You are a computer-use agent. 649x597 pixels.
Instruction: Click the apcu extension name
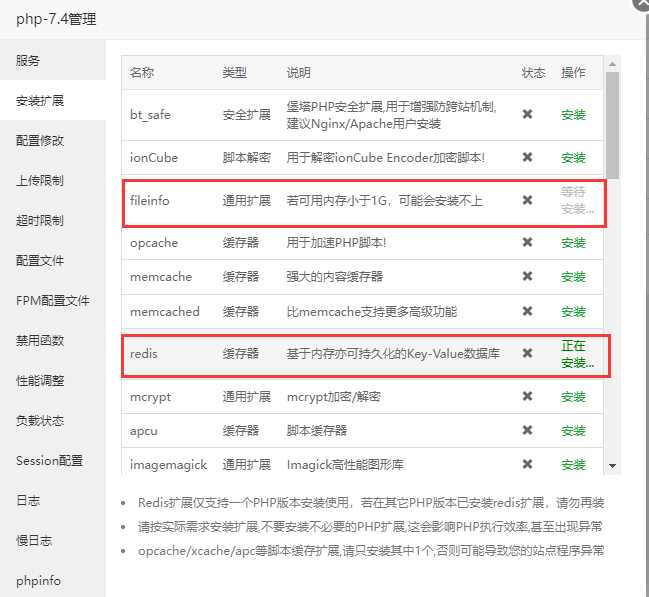tap(144, 431)
